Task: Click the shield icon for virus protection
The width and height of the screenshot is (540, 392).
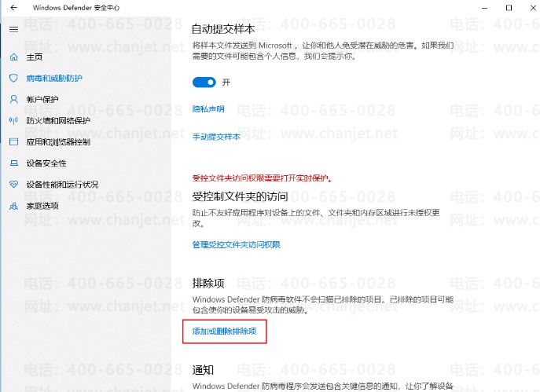Action: [x=14, y=78]
